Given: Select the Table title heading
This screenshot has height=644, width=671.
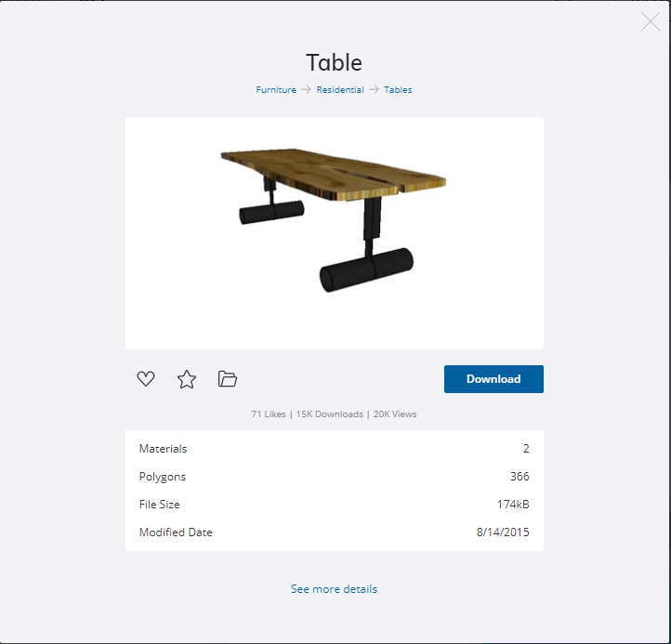Looking at the screenshot, I should tap(334, 62).
